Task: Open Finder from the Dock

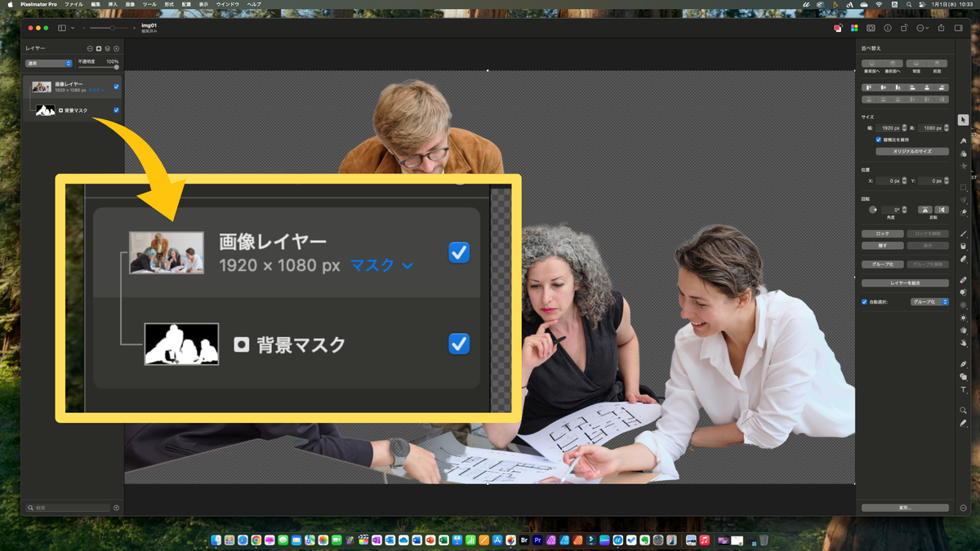Action: pyautogui.click(x=216, y=540)
